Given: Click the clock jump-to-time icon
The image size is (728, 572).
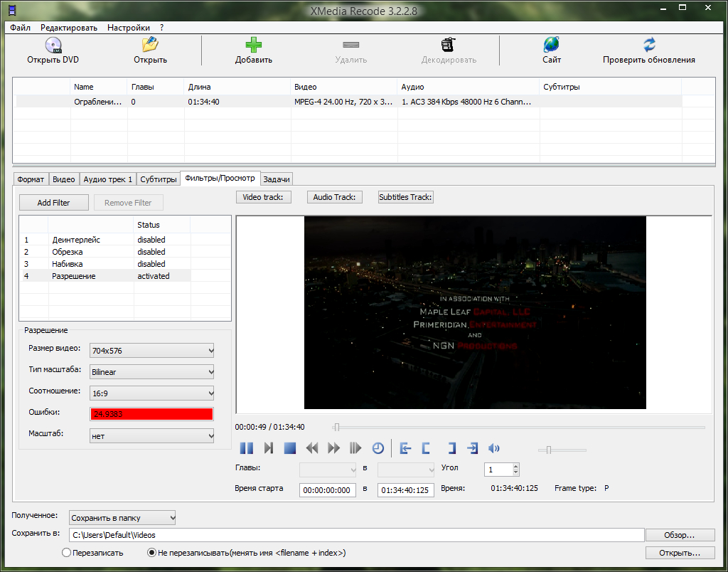Looking at the screenshot, I should [x=378, y=448].
